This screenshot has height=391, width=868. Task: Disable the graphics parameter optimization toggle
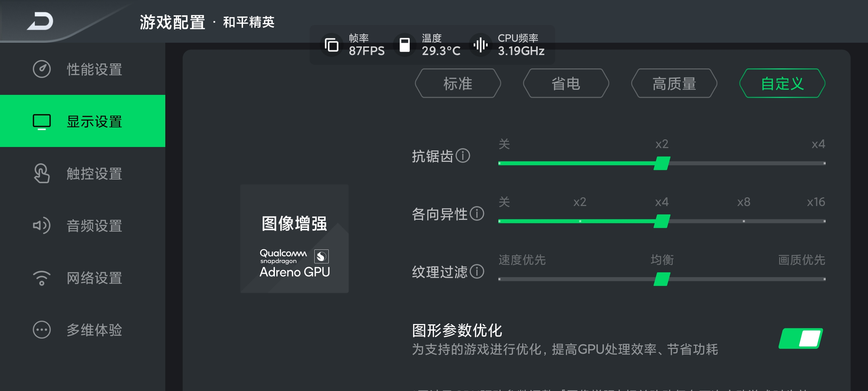pos(801,339)
